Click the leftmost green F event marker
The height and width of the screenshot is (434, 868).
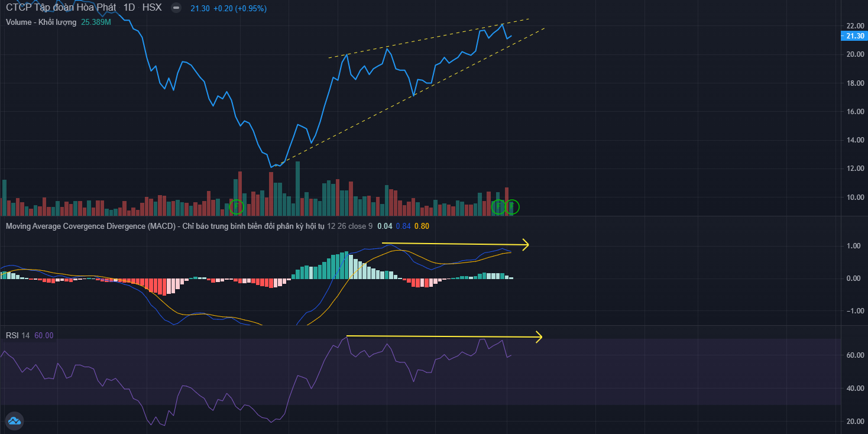(236, 206)
